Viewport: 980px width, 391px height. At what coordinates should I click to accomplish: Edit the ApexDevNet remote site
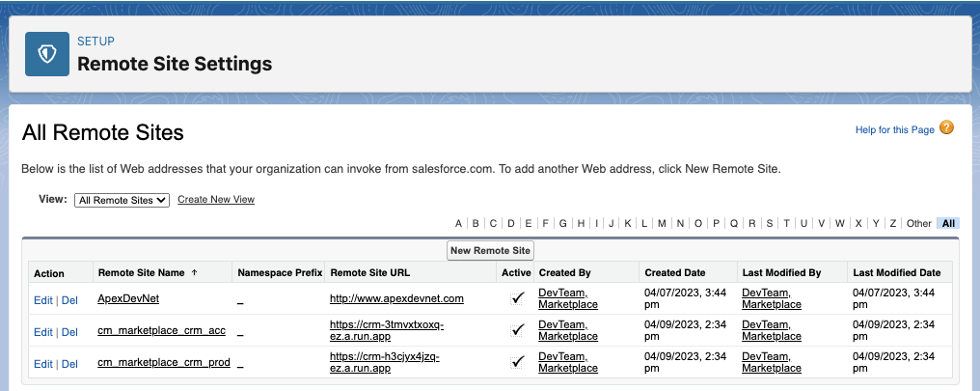[x=43, y=300]
